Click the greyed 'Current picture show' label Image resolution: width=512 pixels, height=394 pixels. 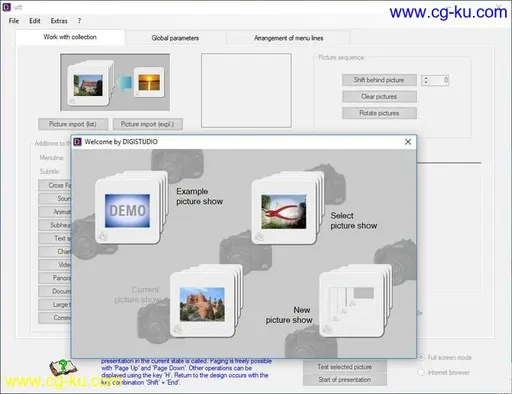[x=137, y=295]
